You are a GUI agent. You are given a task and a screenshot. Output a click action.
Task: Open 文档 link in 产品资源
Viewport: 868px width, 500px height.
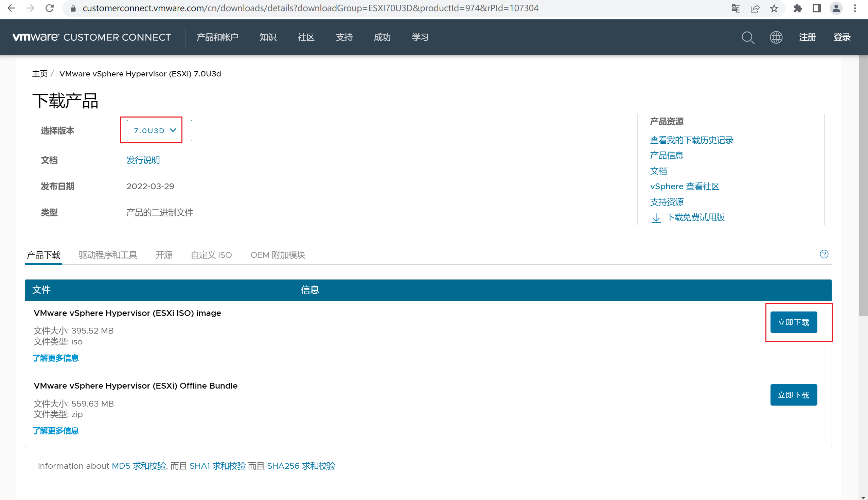(x=658, y=171)
